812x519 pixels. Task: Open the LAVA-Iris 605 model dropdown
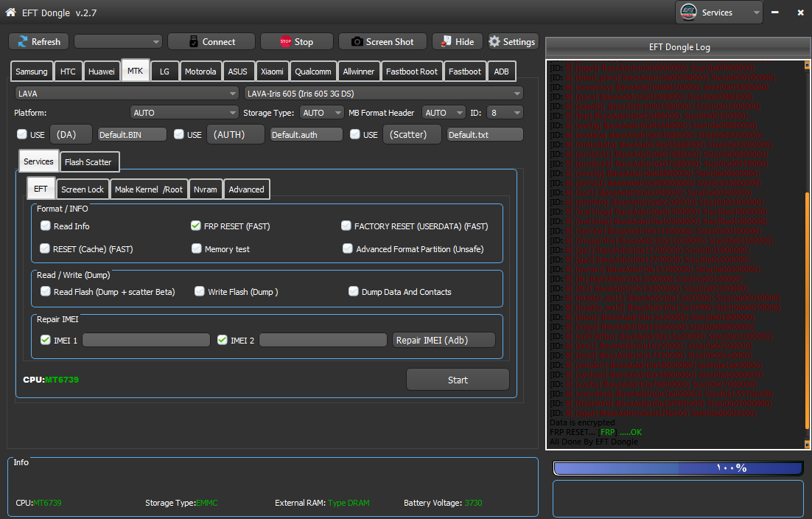tap(384, 93)
